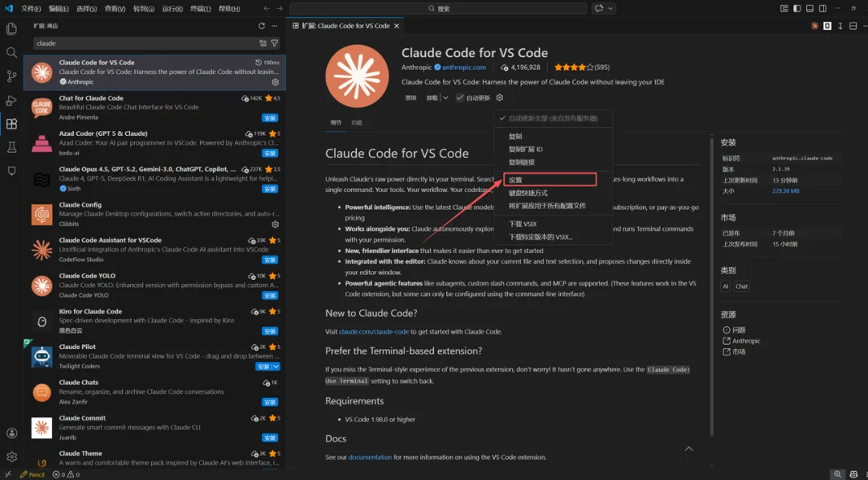Open the Source Control view in activity bar
Image resolution: width=868 pixels, height=480 pixels.
pyautogui.click(x=11, y=76)
